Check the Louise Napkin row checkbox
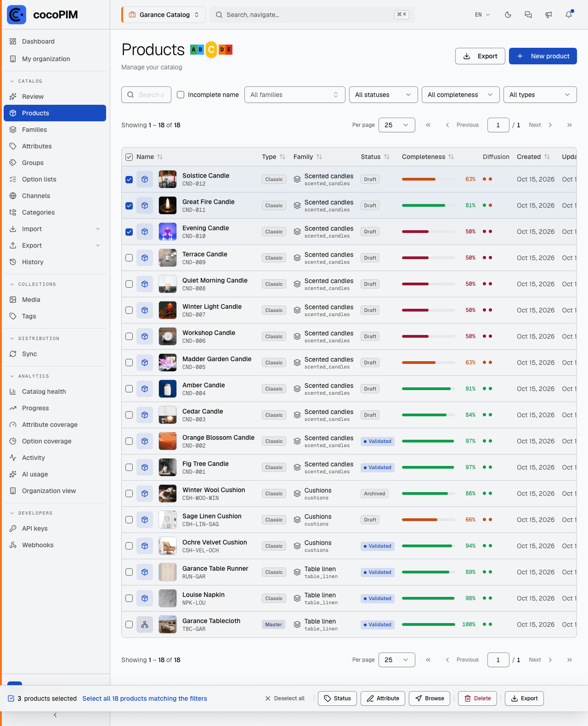The height and width of the screenshot is (726, 588). point(129,599)
